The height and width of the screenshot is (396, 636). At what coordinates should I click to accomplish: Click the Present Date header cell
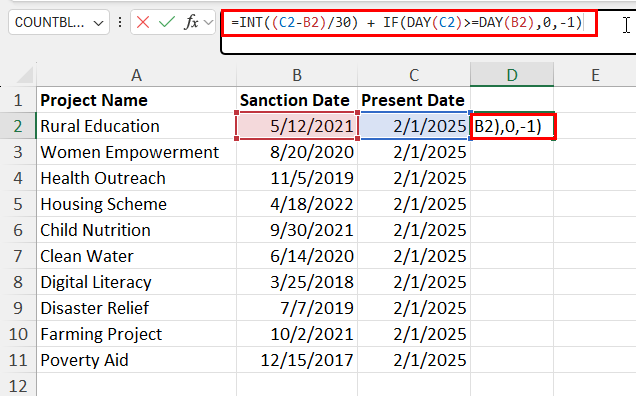pos(414,100)
